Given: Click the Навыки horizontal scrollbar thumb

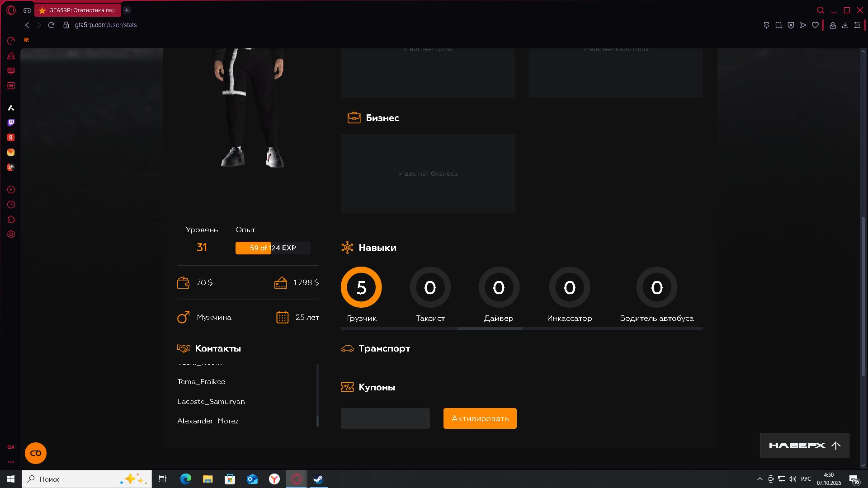Looking at the screenshot, I should (490, 329).
